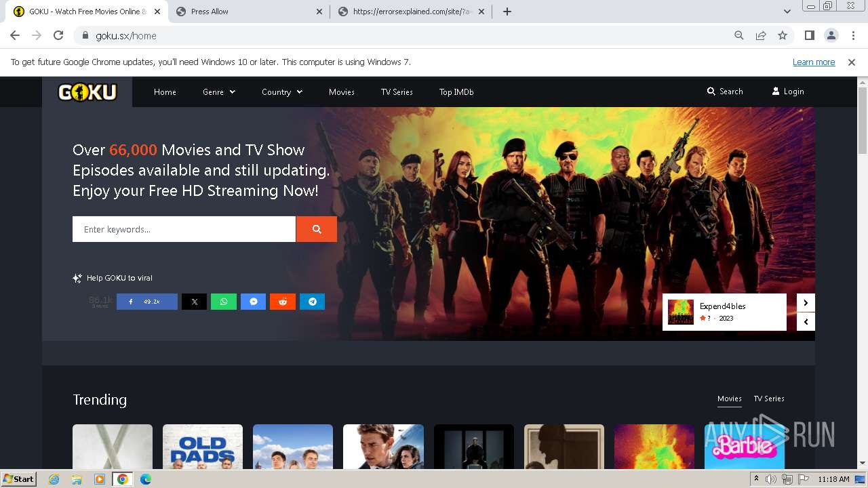The height and width of the screenshot is (488, 868).
Task: Open Home in site navigation
Action: 165,91
